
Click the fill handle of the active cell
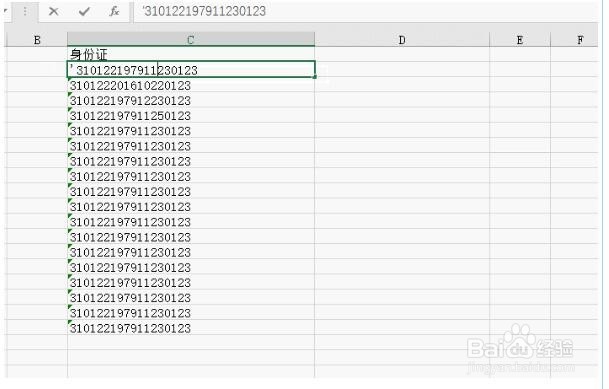coord(314,77)
